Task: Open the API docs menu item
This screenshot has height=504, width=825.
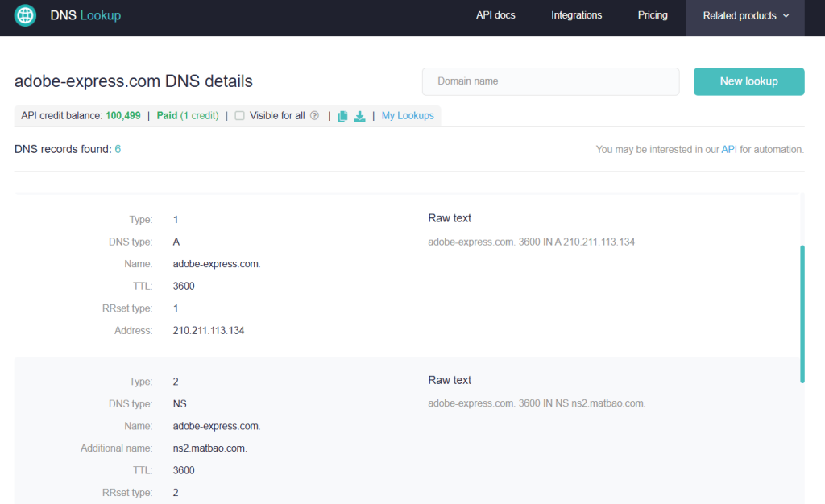Action: 495,15
